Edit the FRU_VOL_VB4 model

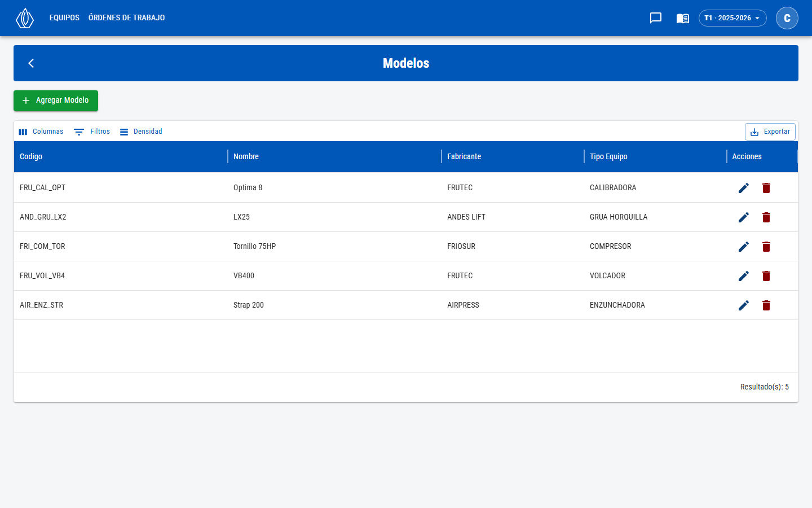[744, 276]
